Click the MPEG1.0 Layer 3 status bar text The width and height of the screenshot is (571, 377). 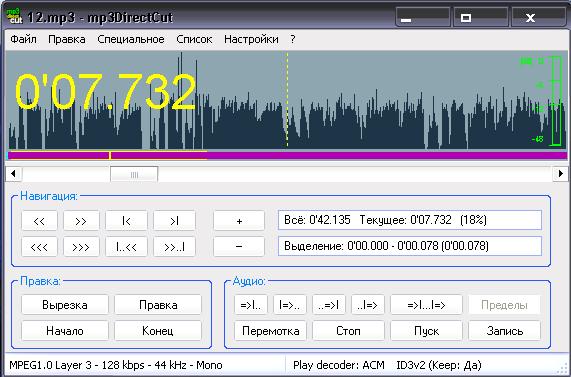pos(116,365)
